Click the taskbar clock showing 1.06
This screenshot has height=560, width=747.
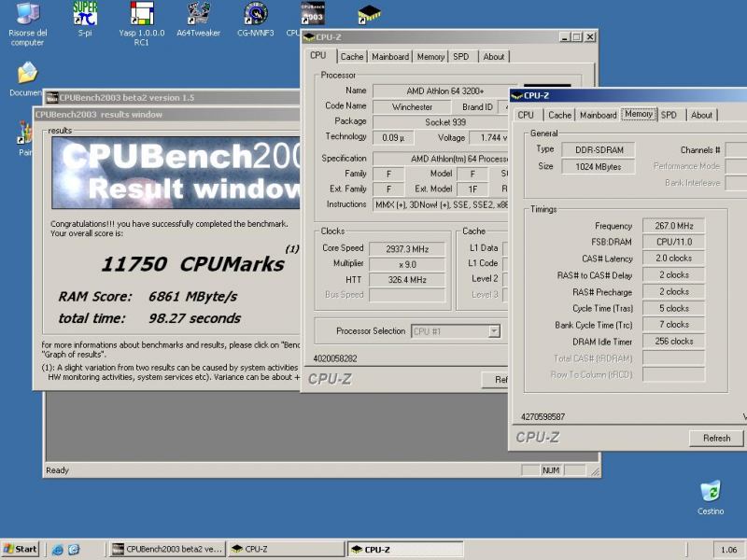tap(728, 550)
